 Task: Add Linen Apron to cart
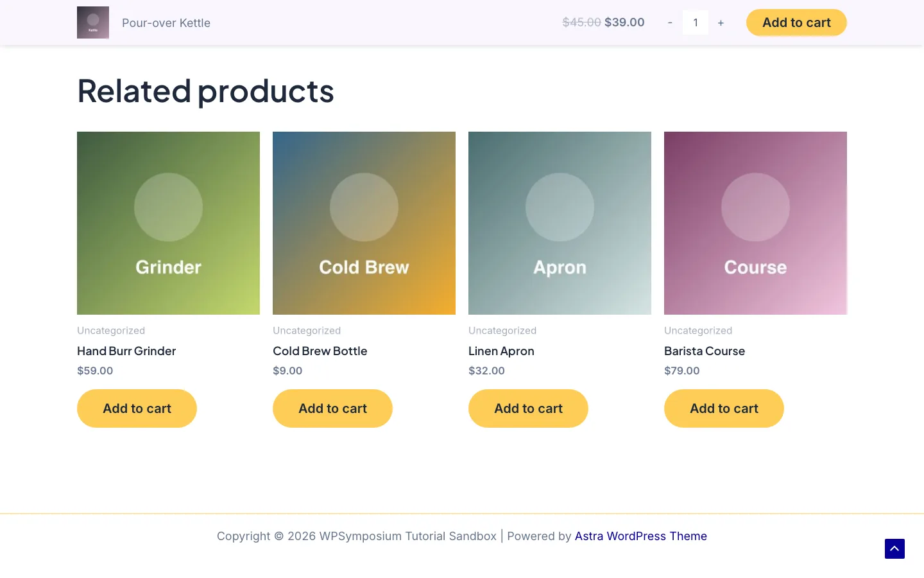point(528,408)
